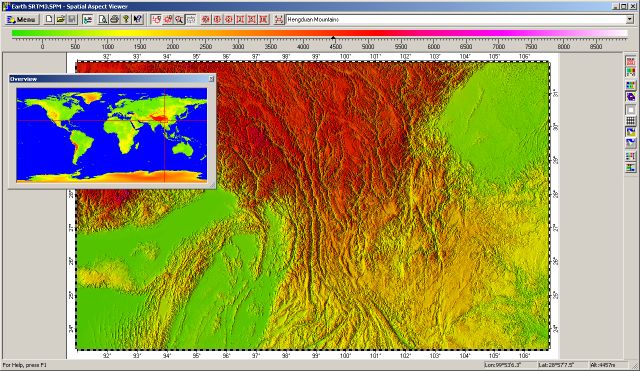This screenshot has height=371, width=640.
Task: Click the second red square extent icon
Action: coord(252,19)
